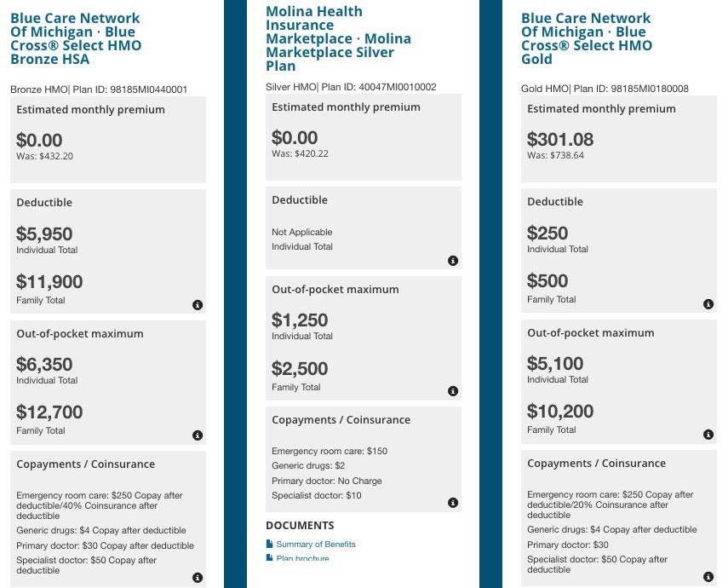The width and height of the screenshot is (728, 588).
Task: Open Blue Cross Select HMO Gold title
Action: pos(587,38)
